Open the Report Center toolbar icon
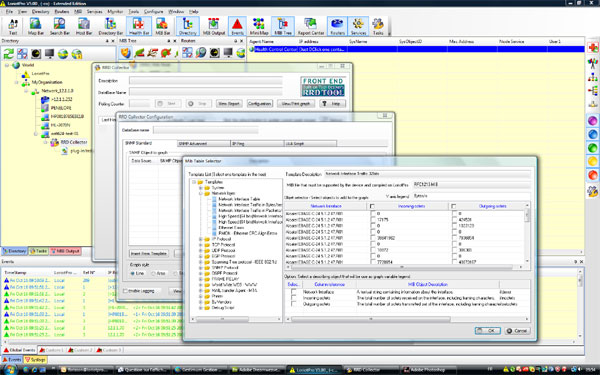 (x=311, y=26)
